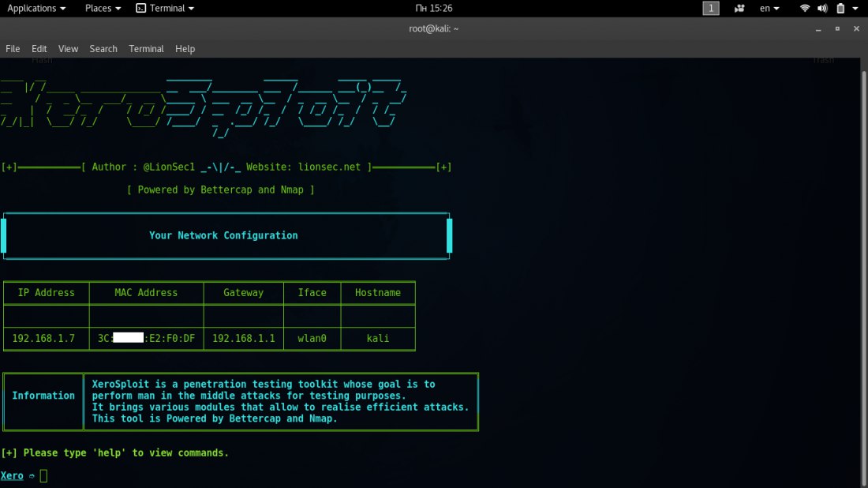Open the View menu
Screen dimensions: 868x488
(x=68, y=49)
